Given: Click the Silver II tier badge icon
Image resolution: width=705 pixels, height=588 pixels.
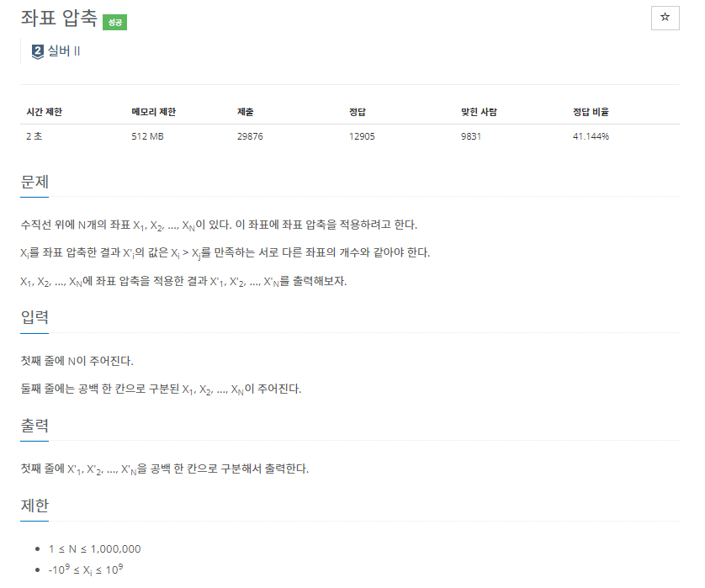Looking at the screenshot, I should coord(38,51).
